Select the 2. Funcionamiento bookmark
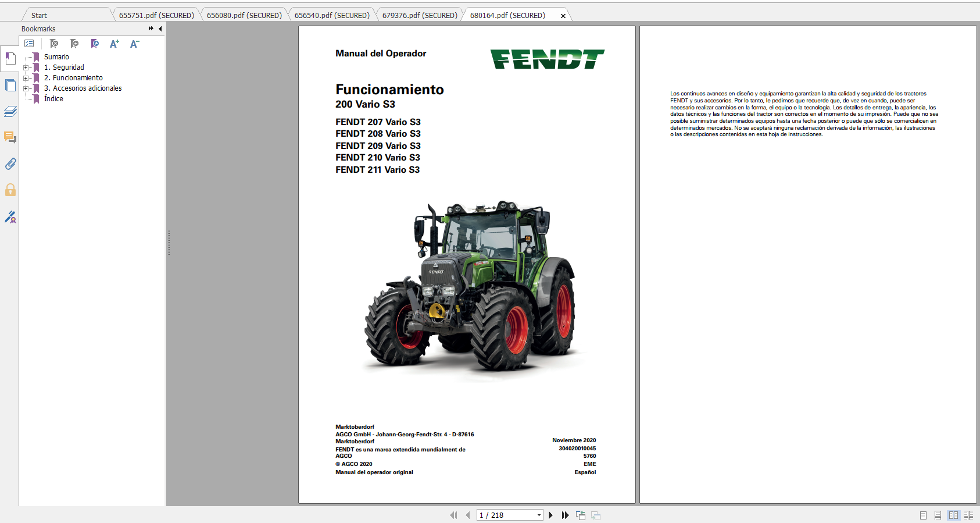The height and width of the screenshot is (523, 980). [73, 78]
